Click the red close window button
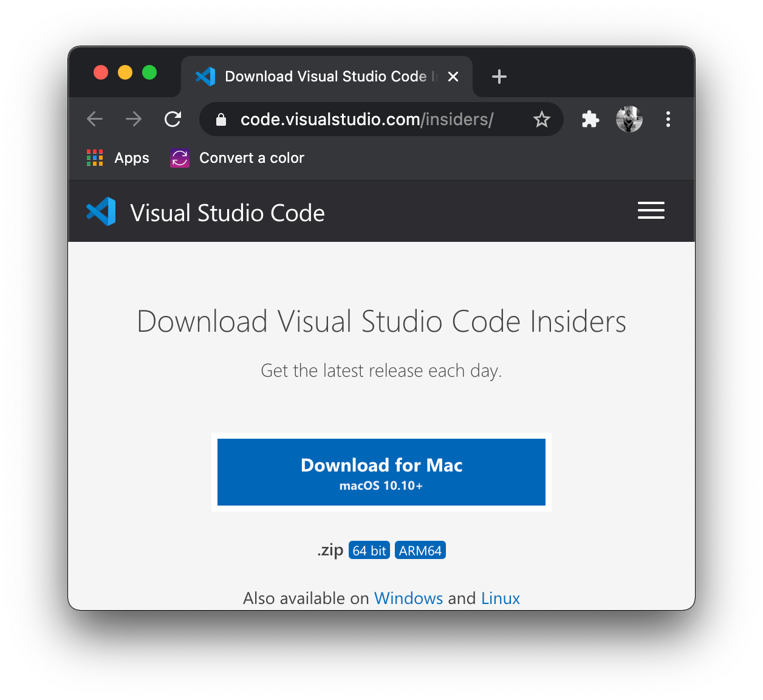 pos(101,72)
